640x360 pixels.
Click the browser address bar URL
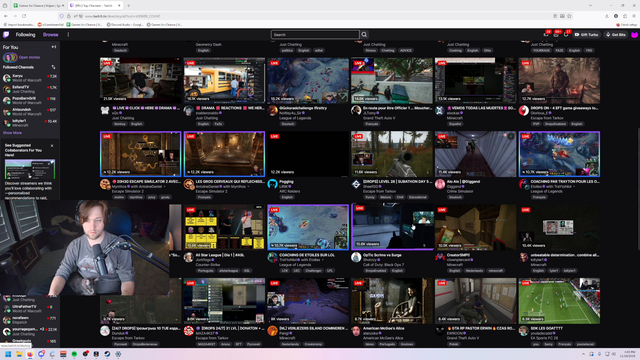click(x=122, y=16)
